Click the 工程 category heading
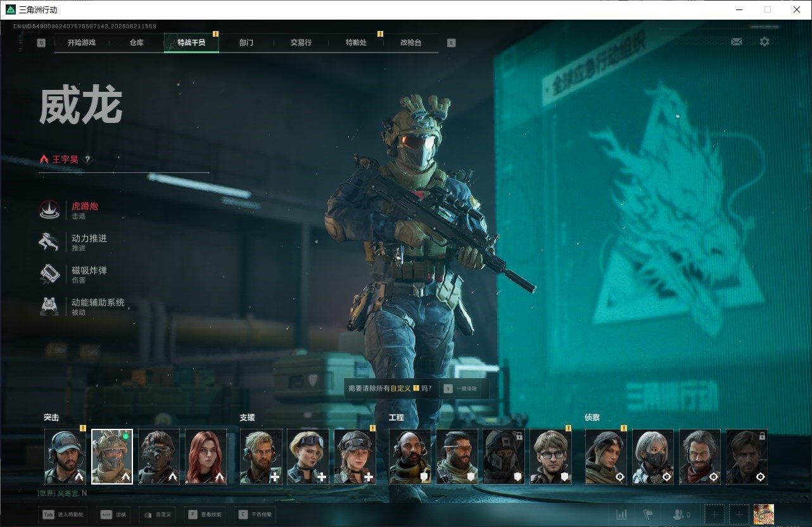The height and width of the screenshot is (527, 812). (x=396, y=417)
